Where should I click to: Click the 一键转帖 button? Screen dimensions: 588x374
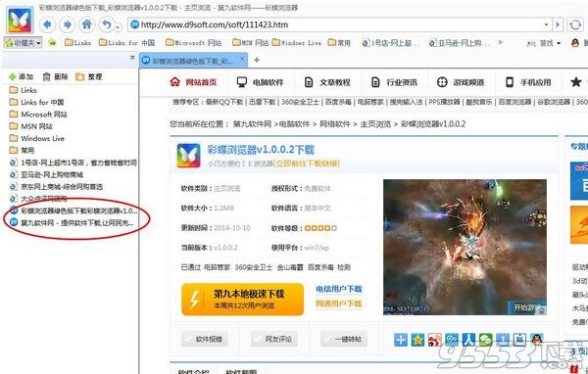click(344, 339)
